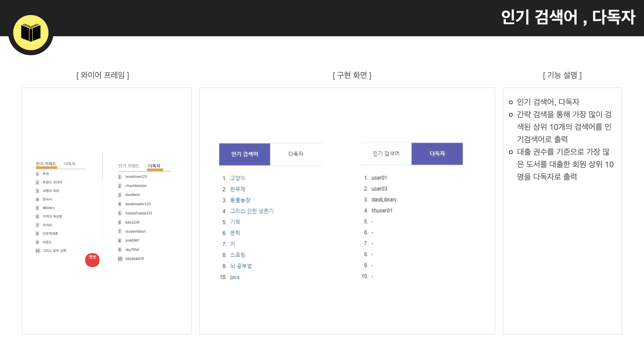
Task: Click daolLibrary in top readers list
Action: [x=384, y=200]
